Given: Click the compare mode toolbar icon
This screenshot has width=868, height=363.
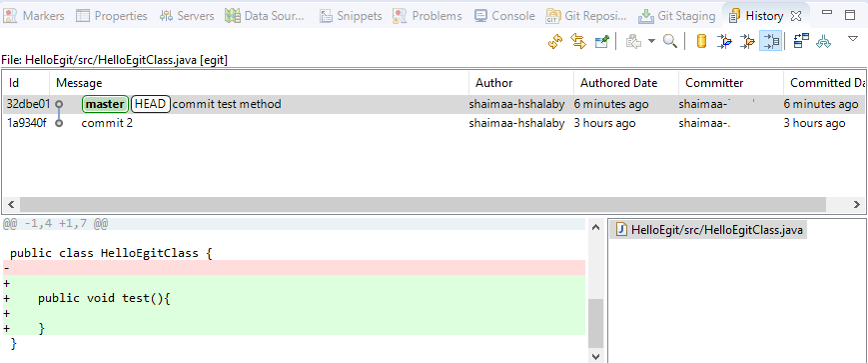Looking at the screenshot, I should 801,42.
